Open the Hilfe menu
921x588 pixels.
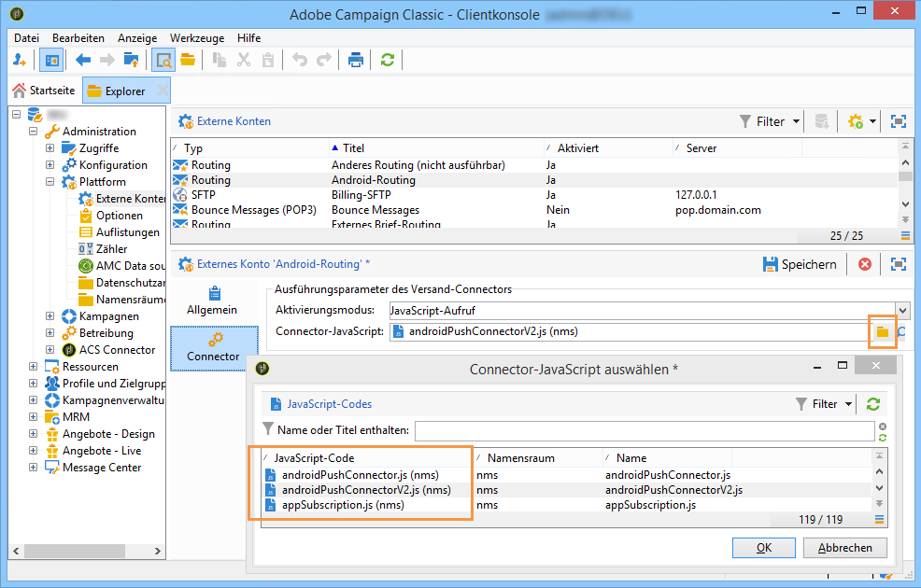coord(249,38)
